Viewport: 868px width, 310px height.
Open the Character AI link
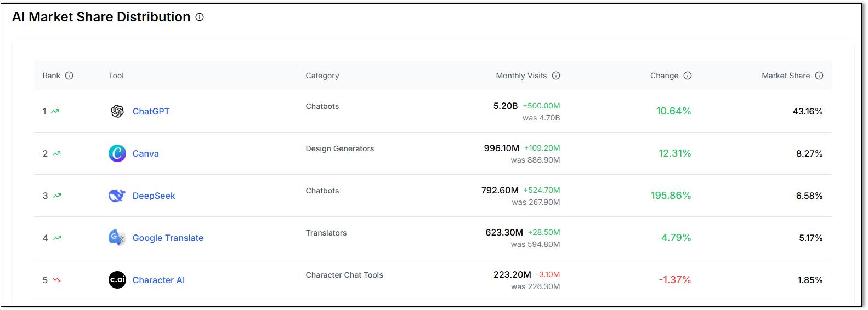158,280
